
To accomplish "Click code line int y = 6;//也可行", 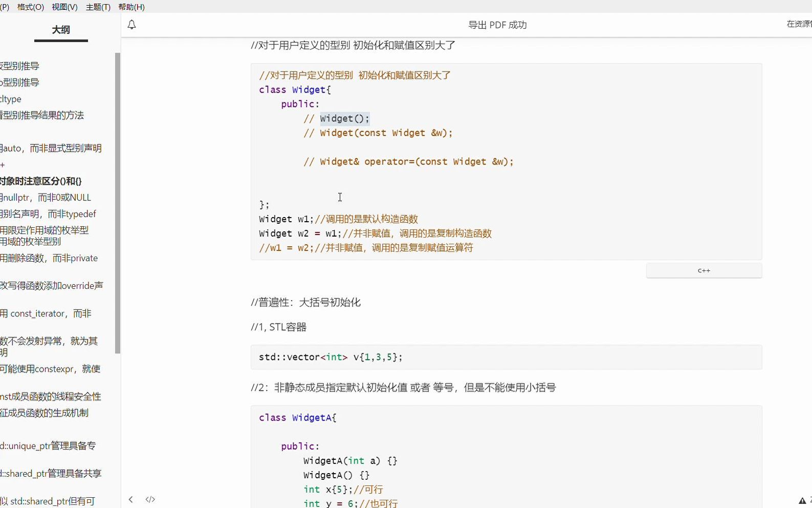I will (350, 503).
